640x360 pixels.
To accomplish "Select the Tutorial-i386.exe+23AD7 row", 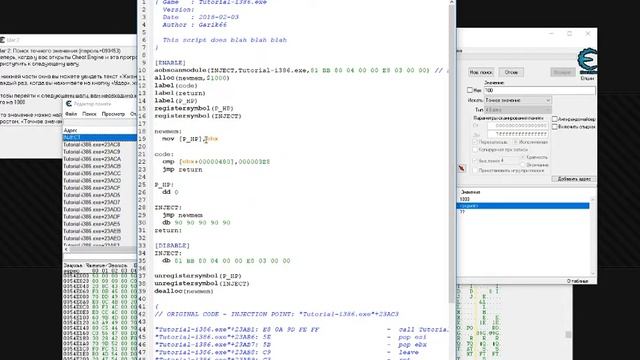I will click(x=100, y=202).
